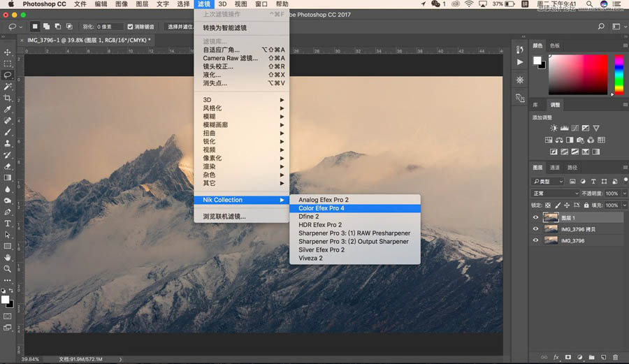The height and width of the screenshot is (364, 629).
Task: Select the Clone Stamp tool
Action: tap(8, 143)
